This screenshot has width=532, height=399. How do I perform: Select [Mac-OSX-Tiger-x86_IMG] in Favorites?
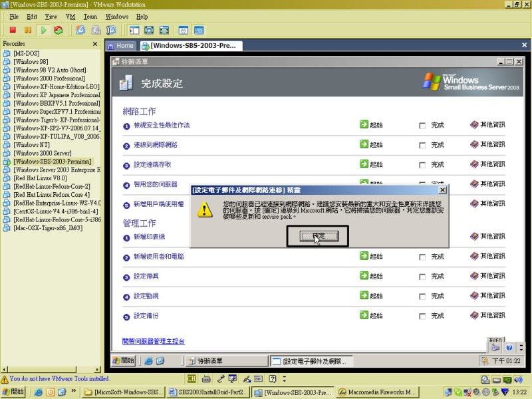pyautogui.click(x=48, y=228)
